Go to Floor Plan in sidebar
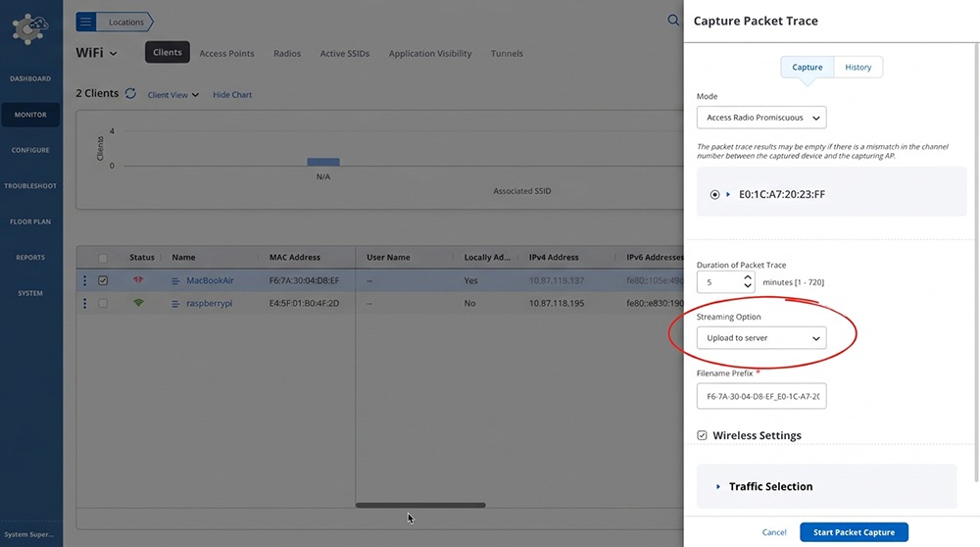 click(x=30, y=222)
